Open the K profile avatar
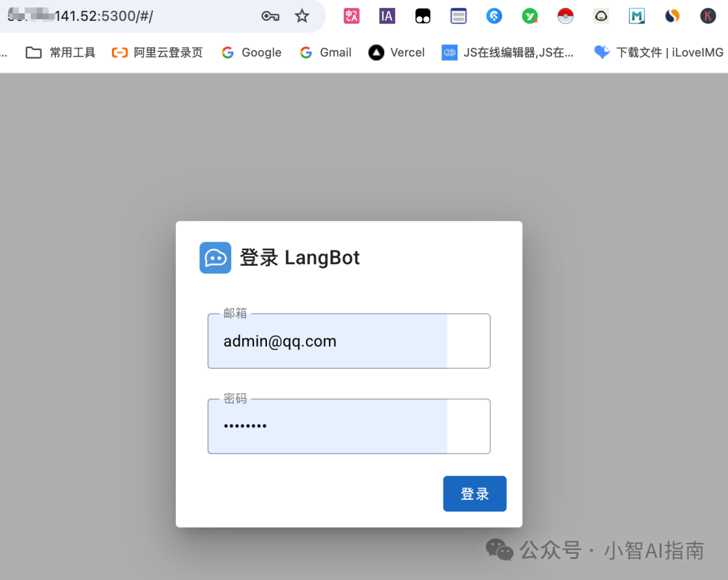728x580 pixels. (708, 16)
